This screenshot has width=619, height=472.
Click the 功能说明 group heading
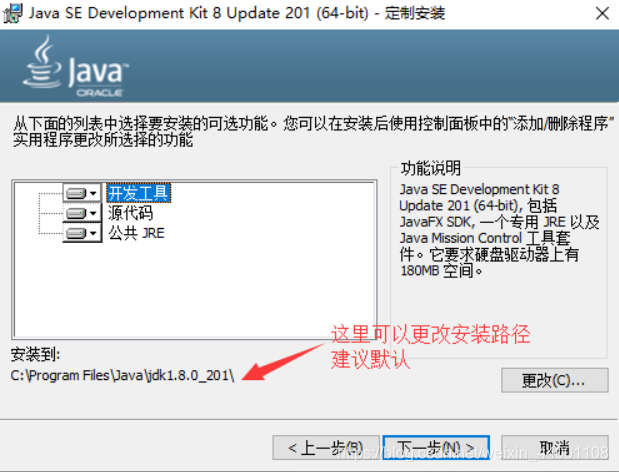431,168
